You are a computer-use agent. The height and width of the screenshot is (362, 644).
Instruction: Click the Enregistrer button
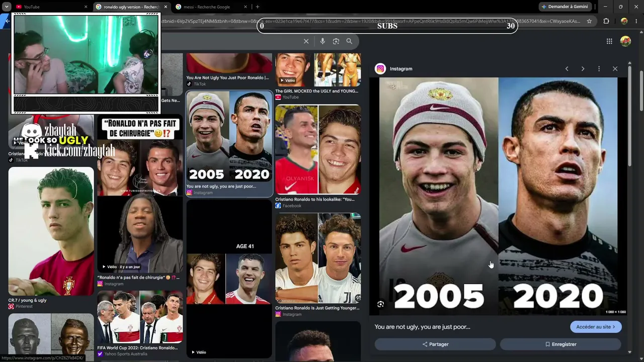[x=560, y=344]
